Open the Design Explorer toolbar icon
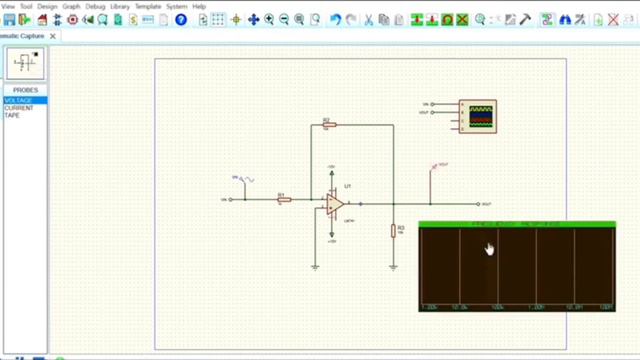The width and height of the screenshot is (640, 360). coord(118,20)
